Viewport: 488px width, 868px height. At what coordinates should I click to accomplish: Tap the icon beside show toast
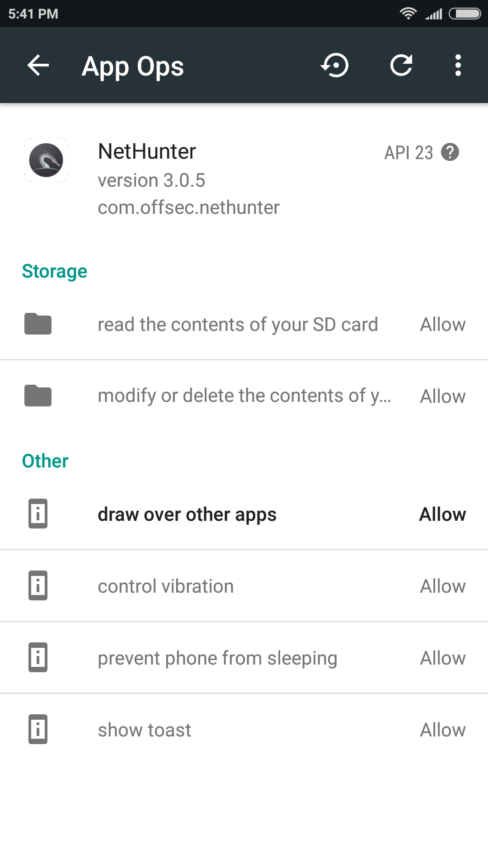pos(38,729)
